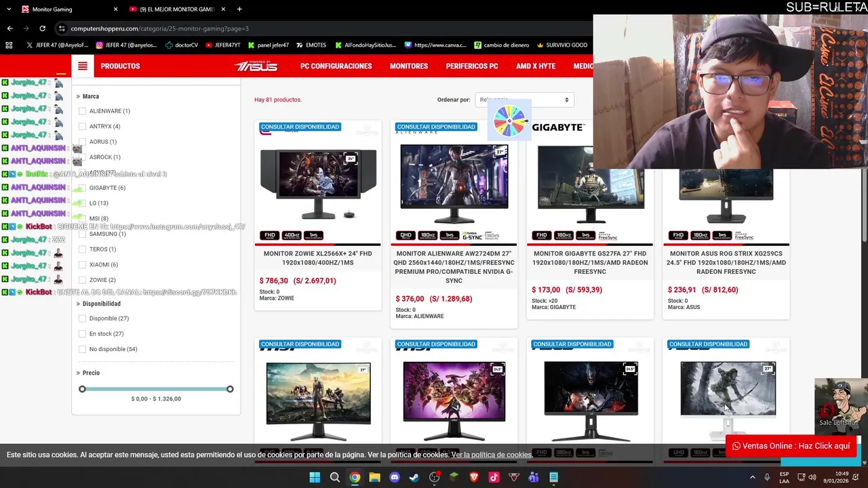Check the ANTRYX brand filter
Viewport: 868px width, 488px height.
pyautogui.click(x=82, y=127)
